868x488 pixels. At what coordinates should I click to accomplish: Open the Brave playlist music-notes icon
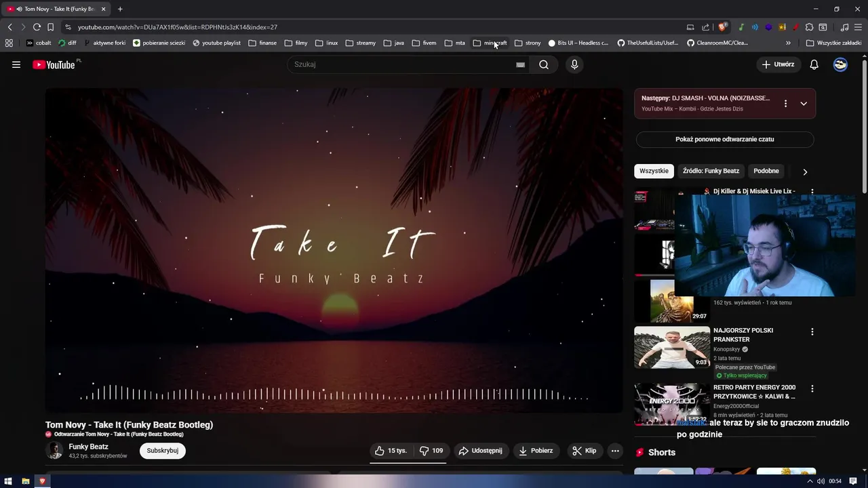click(844, 27)
